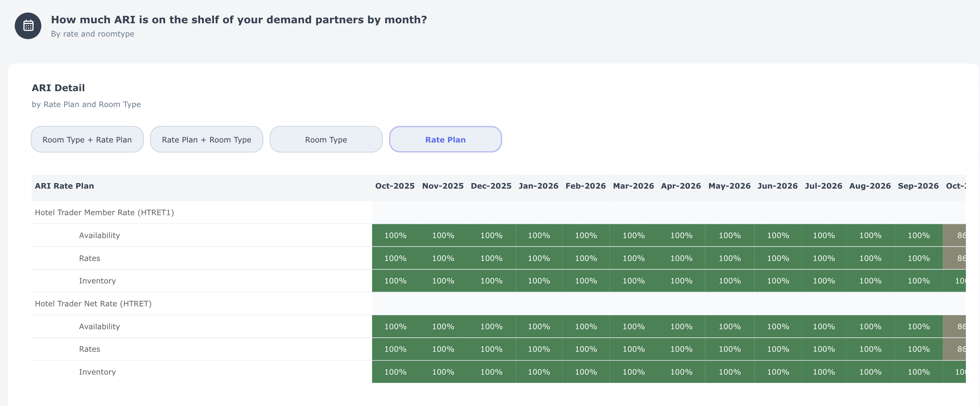Screen dimensions: 980x406
Task: Open the Room Type tab
Action: 326,140
